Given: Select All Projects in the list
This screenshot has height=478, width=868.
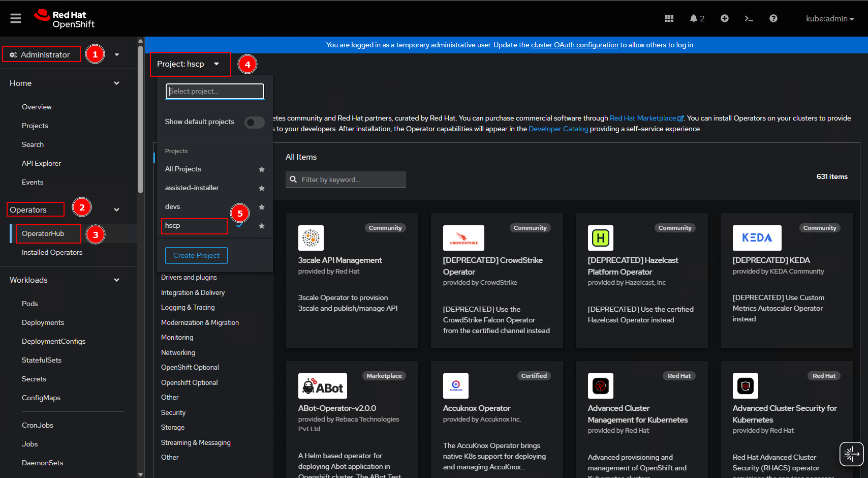Looking at the screenshot, I should [183, 169].
